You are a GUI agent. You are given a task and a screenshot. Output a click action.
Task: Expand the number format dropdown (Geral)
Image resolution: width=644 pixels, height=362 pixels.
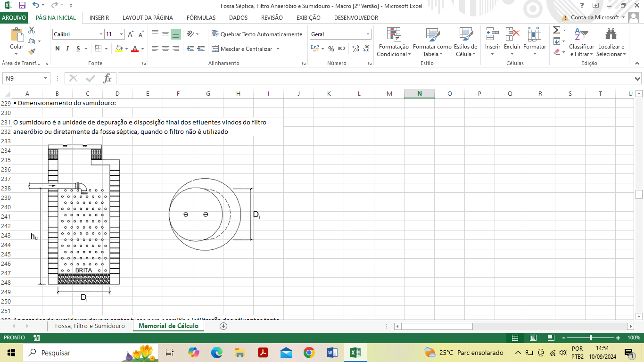coord(368,34)
